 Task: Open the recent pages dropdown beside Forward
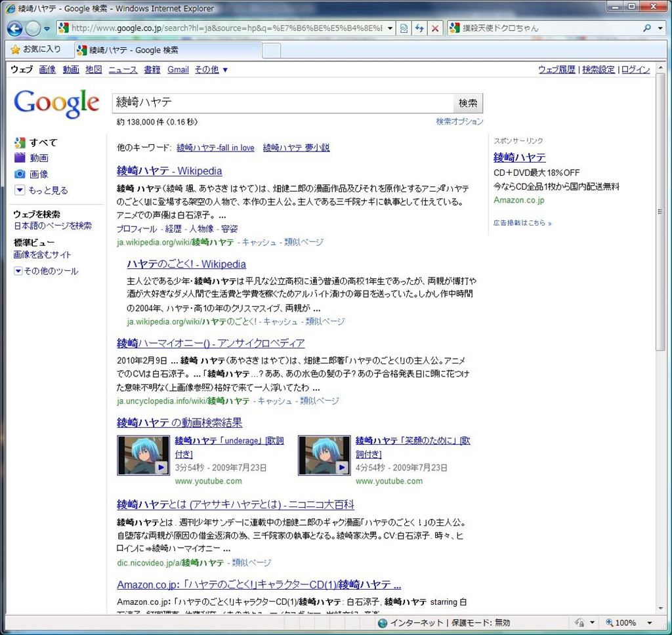point(47,29)
